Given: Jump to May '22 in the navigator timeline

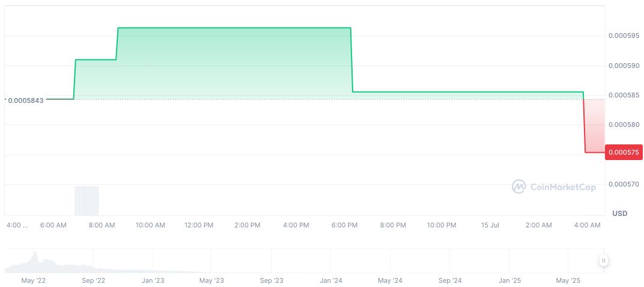Looking at the screenshot, I should (34, 280).
